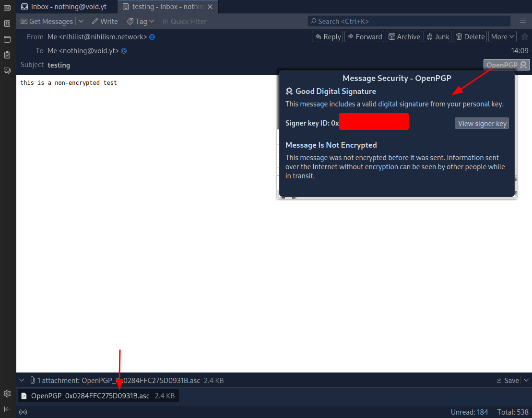Viewport: 532px width, 418px height.
Task: Click the online status indicator icon
Action: click(x=23, y=412)
